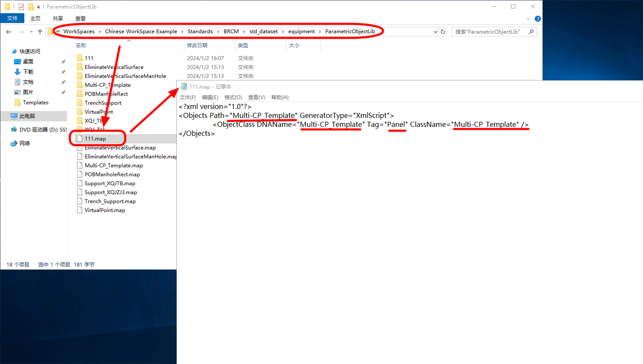The image size is (643, 364).
Task: Switch to the 共享 ribbon tab
Action: click(58, 18)
